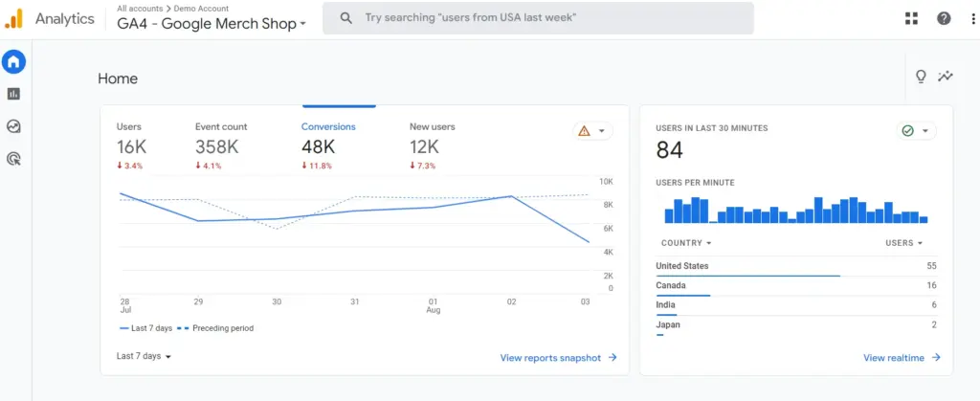Click the United States country row
Screen dimensions: 980x401
(x=796, y=267)
